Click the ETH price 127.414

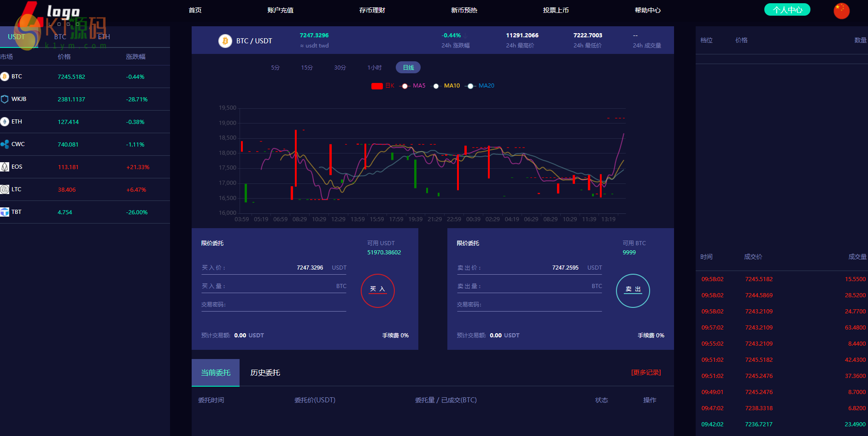pyautogui.click(x=68, y=122)
